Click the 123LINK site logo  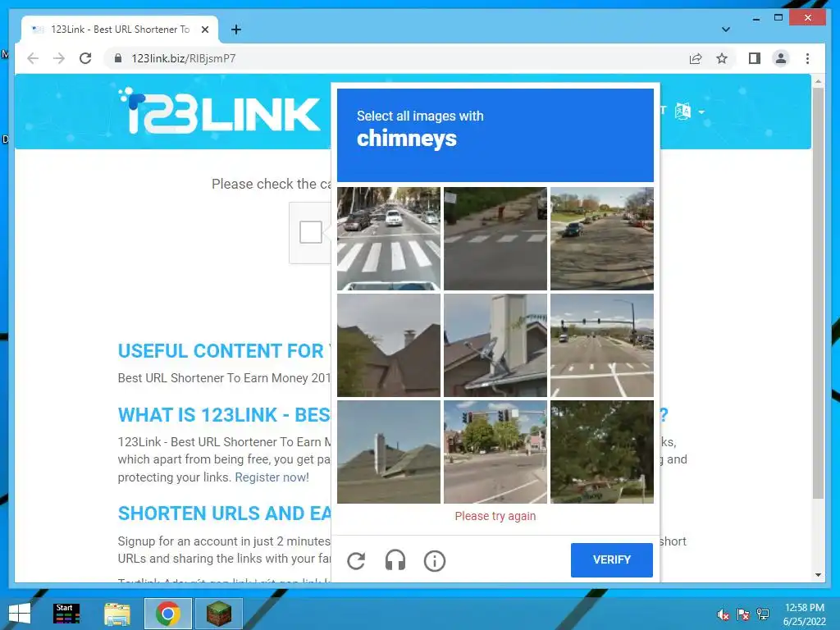pos(218,111)
